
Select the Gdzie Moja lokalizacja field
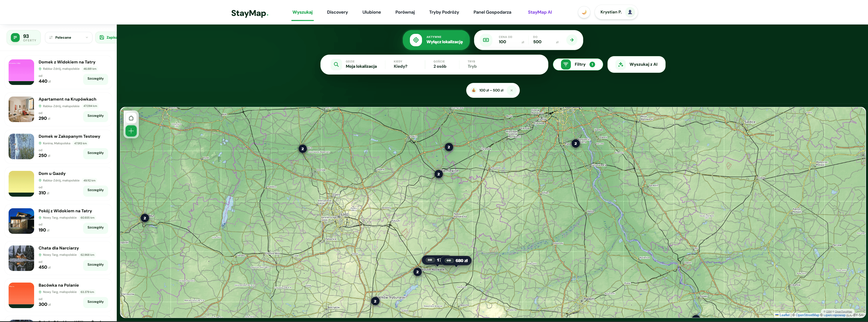click(361, 64)
